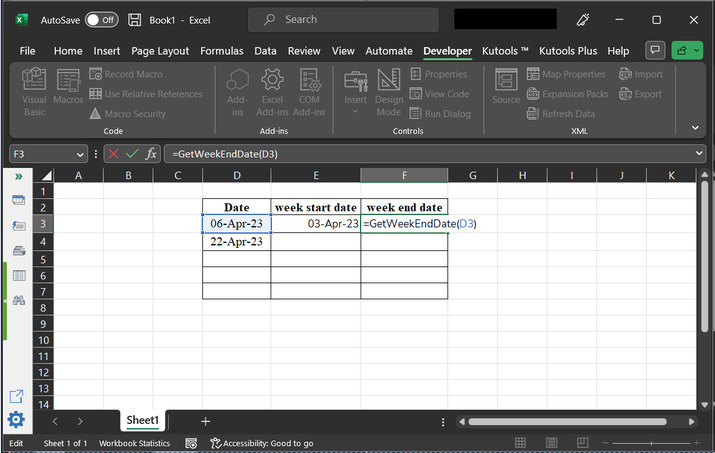Add a new sheet with the plus button
Image resolution: width=715 pixels, height=453 pixels.
205,421
